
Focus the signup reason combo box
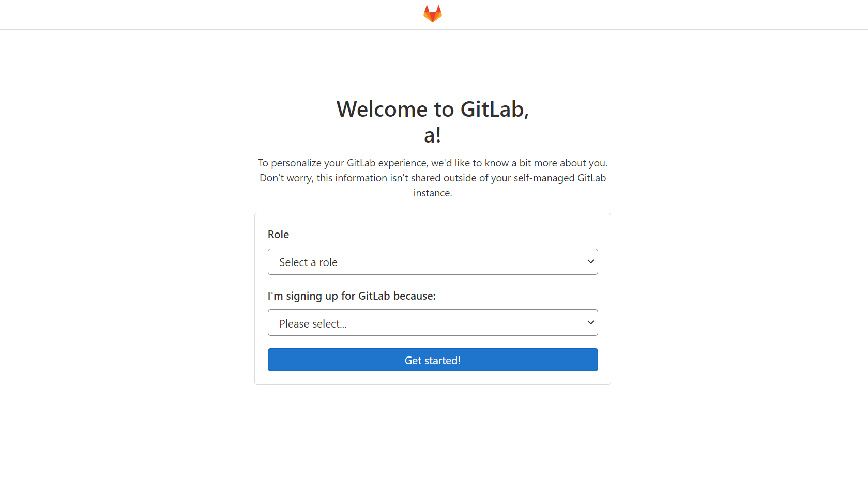[x=433, y=323]
